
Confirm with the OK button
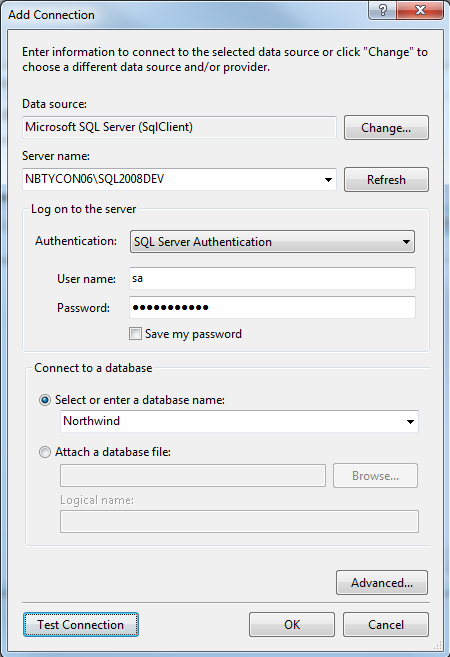(x=292, y=625)
